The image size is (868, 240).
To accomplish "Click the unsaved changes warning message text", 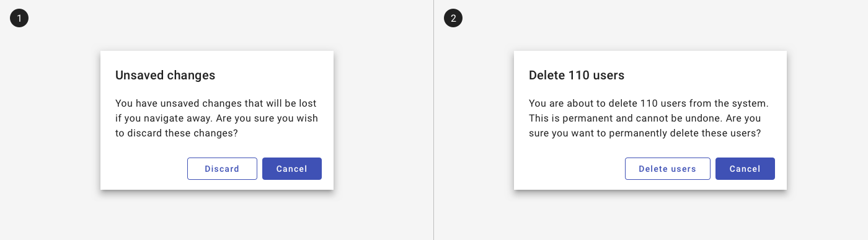I will [216, 118].
